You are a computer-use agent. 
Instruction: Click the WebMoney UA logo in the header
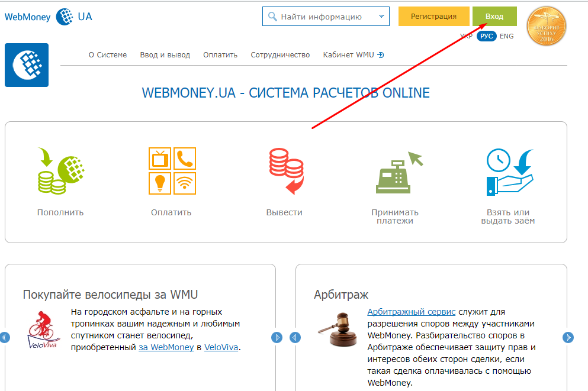pos(49,17)
